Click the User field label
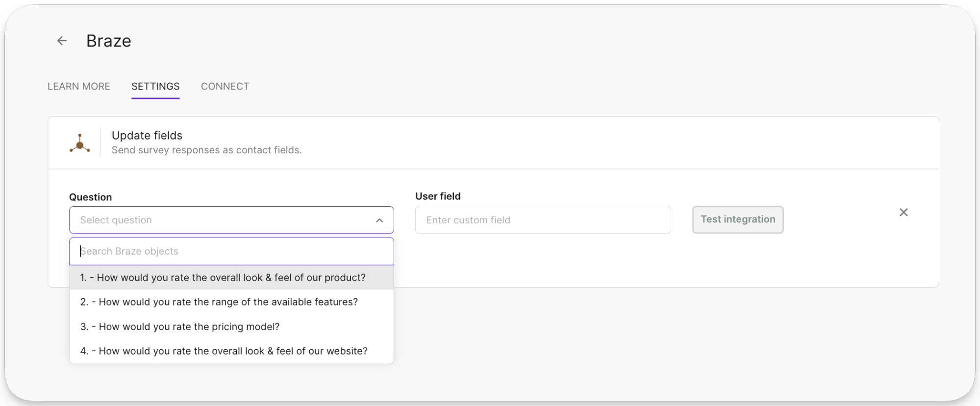Screen dimensions: 980x406 [438, 196]
